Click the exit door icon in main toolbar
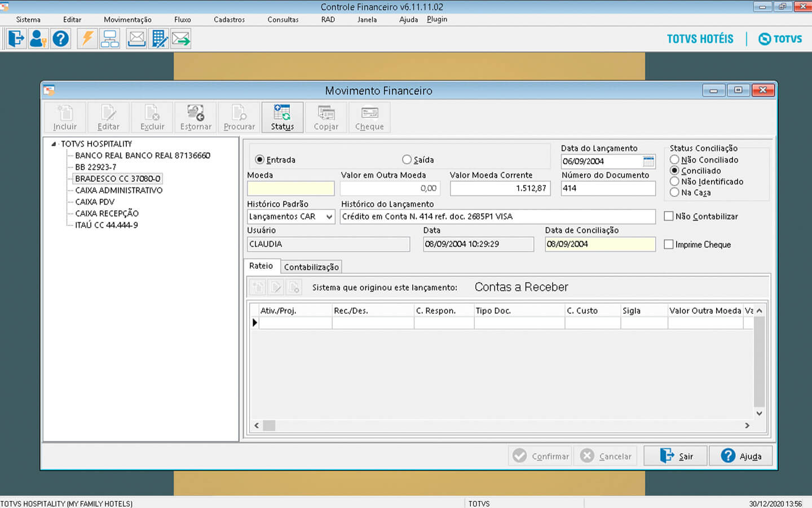This screenshot has width=812, height=508. point(16,39)
